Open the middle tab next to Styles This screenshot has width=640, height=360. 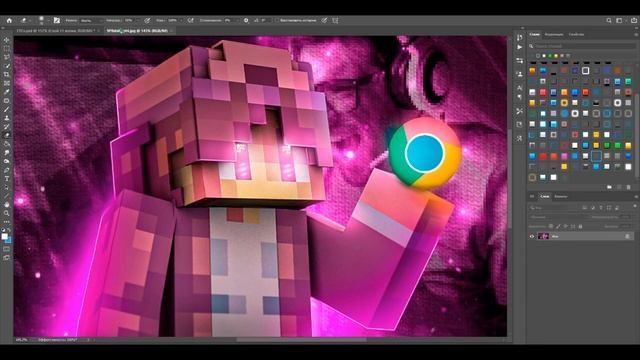554,34
